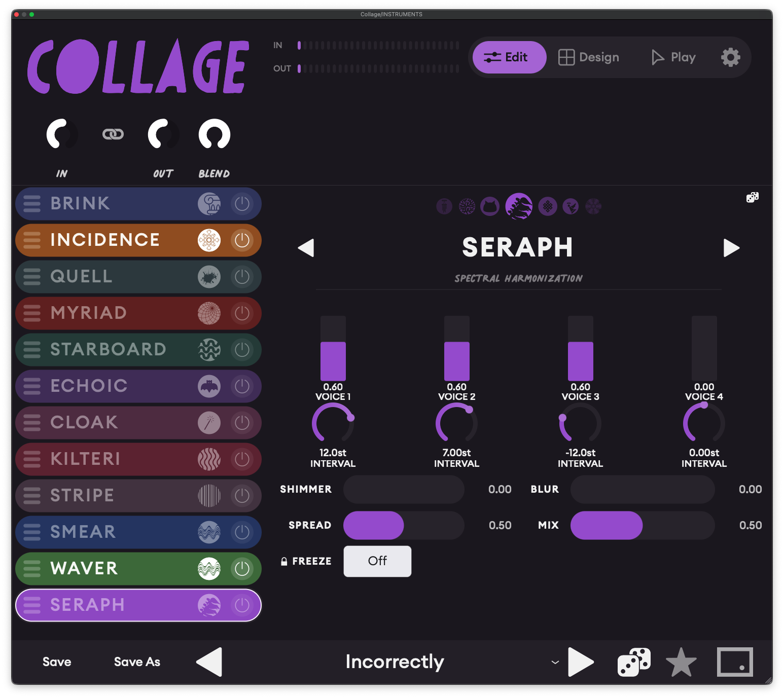Select the STRIPE effect row
The width and height of the screenshot is (784, 698).
pos(138,496)
